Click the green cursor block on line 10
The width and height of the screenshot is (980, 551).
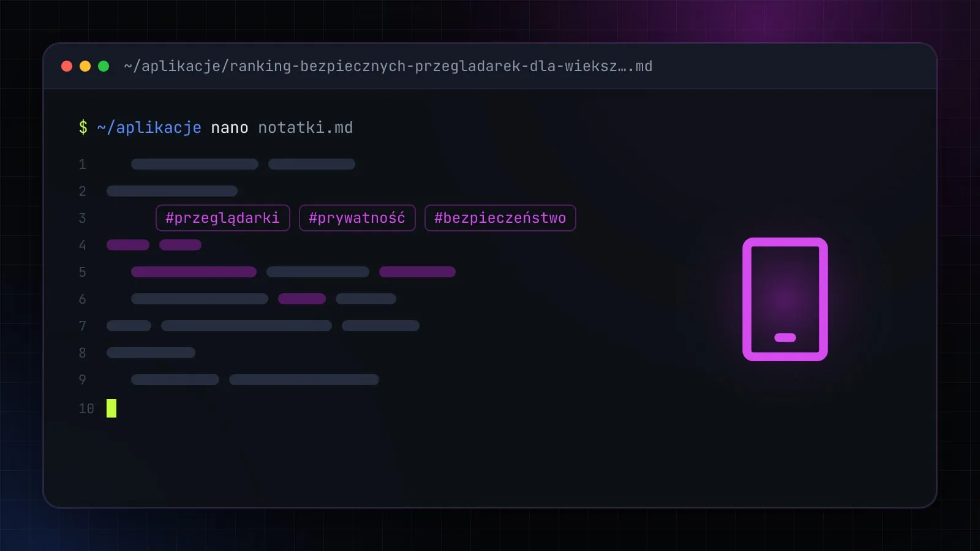pyautogui.click(x=111, y=408)
